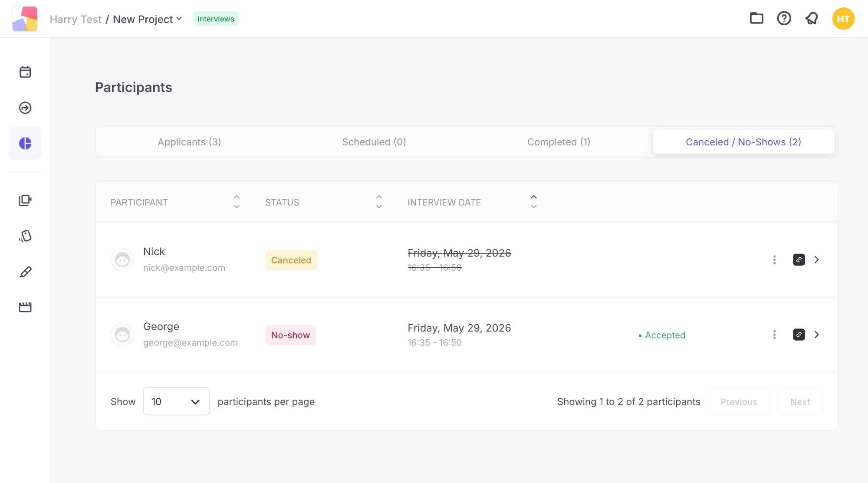Screen dimensions: 868x483
Task: Open the folder icon in header
Action: pyautogui.click(x=756, y=18)
